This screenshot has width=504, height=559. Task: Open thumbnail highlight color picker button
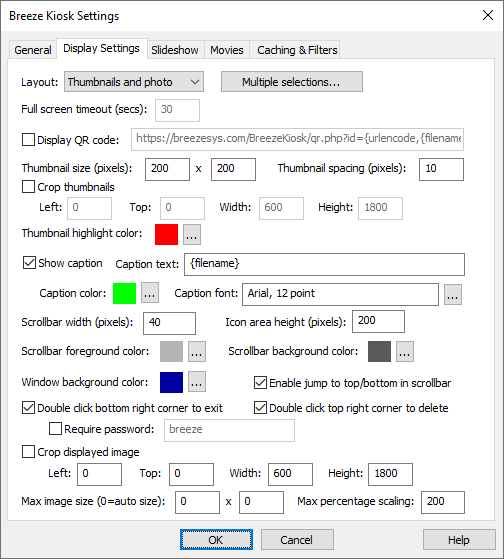coord(192,234)
